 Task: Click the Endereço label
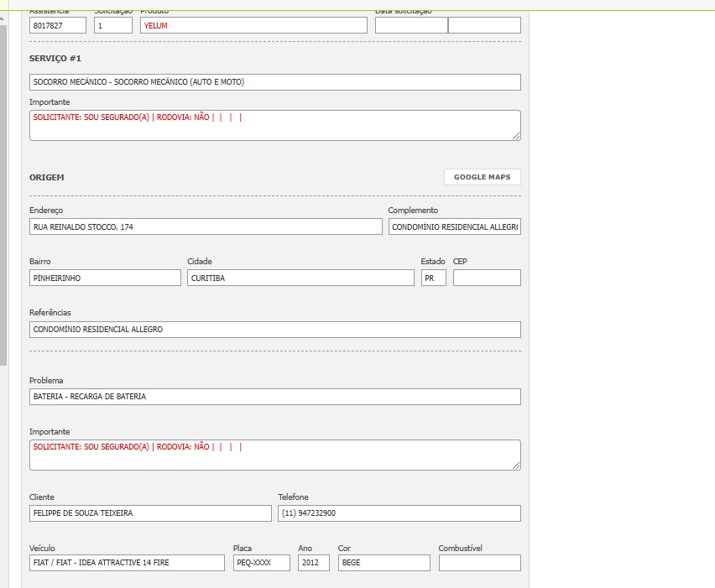click(46, 211)
